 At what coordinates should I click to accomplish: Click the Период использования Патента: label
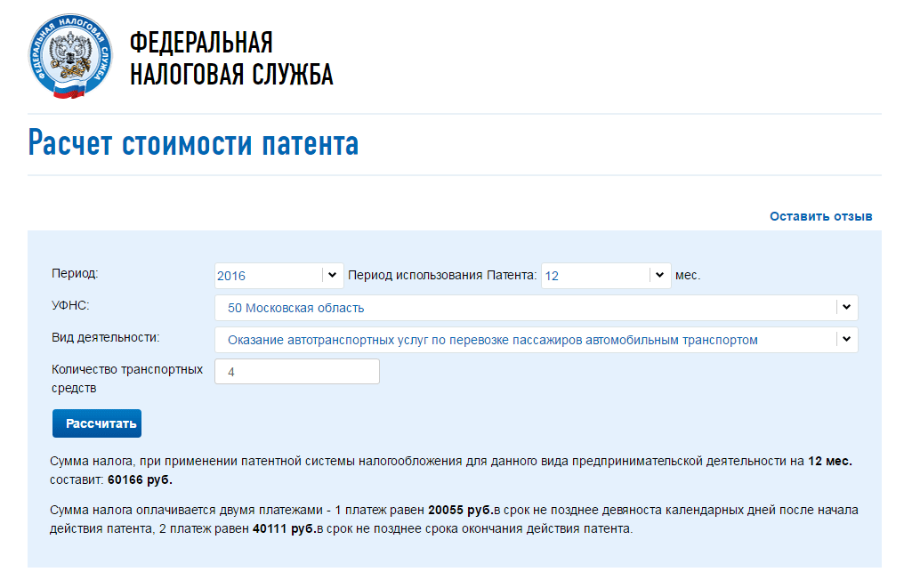coord(442,275)
